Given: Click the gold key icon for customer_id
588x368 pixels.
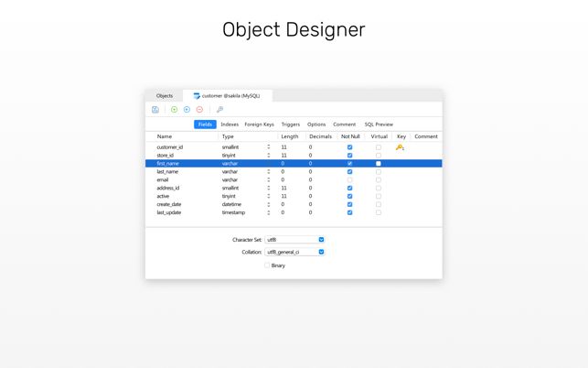Looking at the screenshot, I should tap(400, 147).
